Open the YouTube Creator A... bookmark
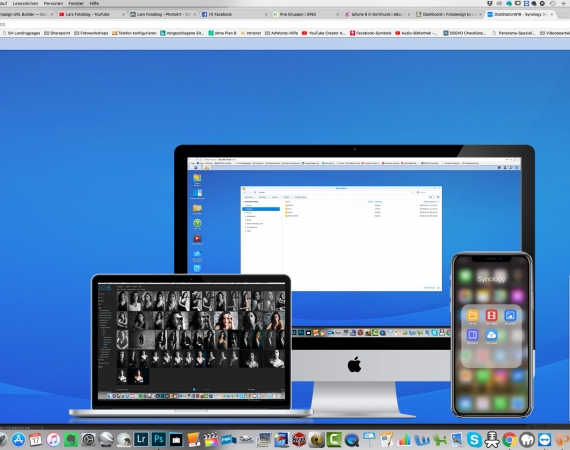570x450 pixels. [324, 33]
